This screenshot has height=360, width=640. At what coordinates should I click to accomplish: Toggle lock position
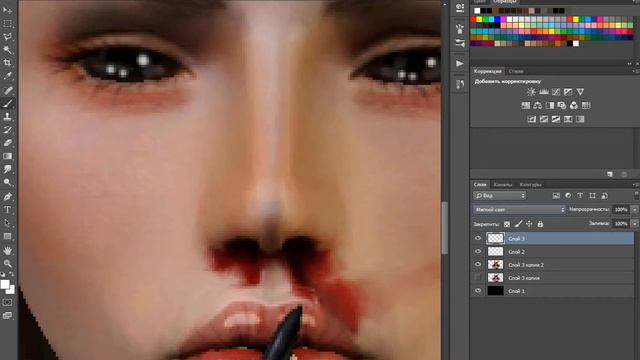pos(529,224)
